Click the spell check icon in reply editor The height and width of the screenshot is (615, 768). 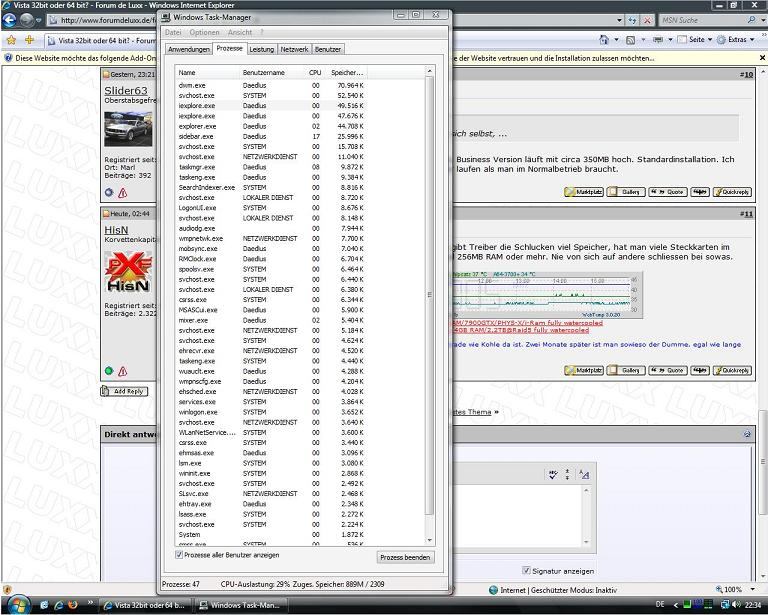tap(553, 474)
